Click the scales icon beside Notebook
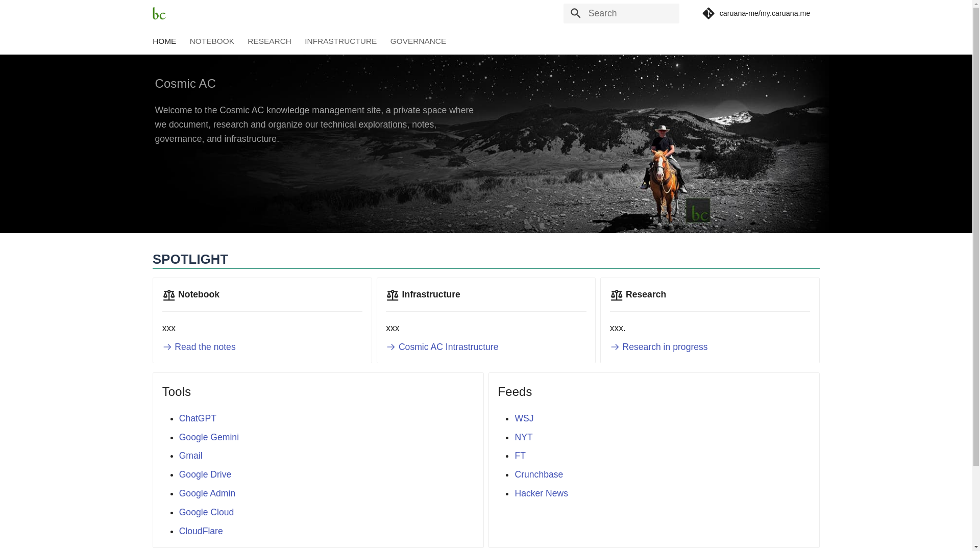The image size is (980, 551). 168,295
